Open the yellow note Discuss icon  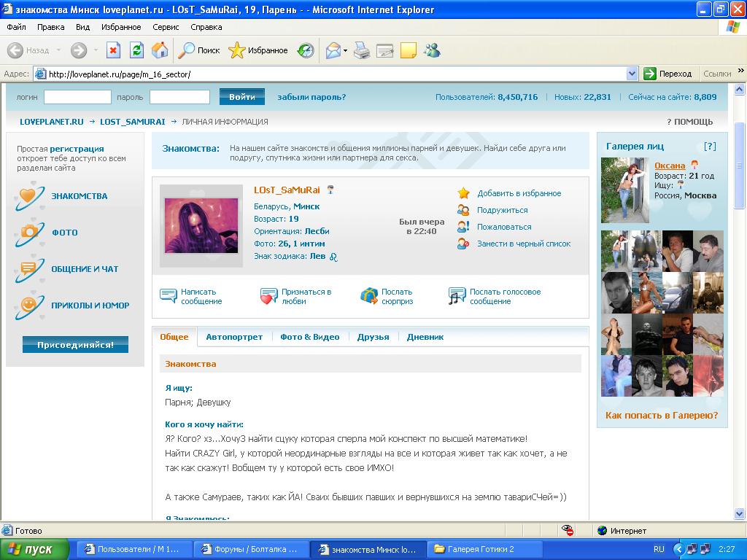[409, 50]
